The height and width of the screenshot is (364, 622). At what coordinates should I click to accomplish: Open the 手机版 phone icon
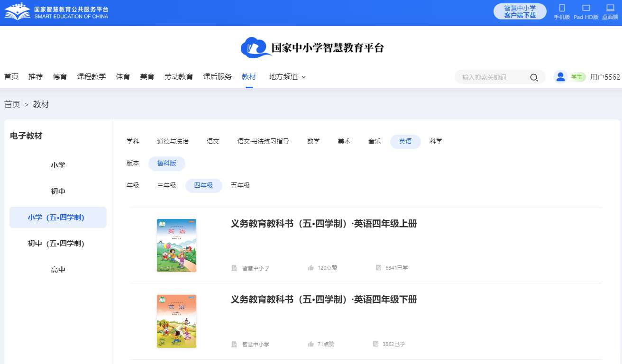(x=562, y=8)
